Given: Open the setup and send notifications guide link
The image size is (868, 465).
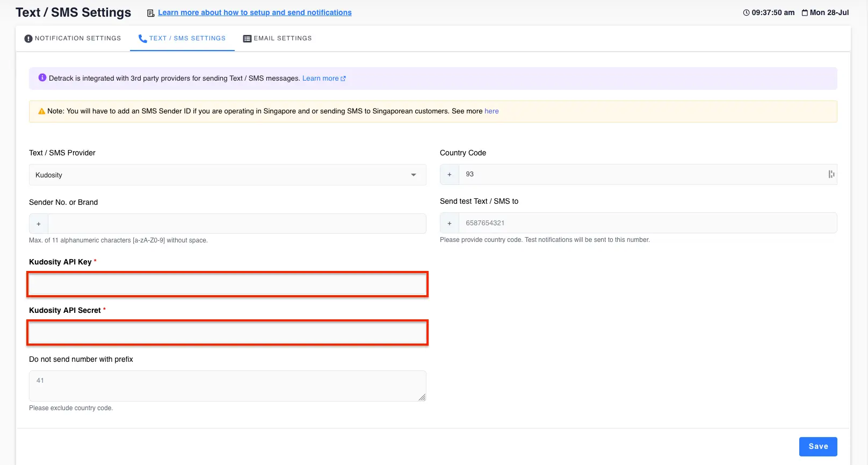Looking at the screenshot, I should (255, 12).
